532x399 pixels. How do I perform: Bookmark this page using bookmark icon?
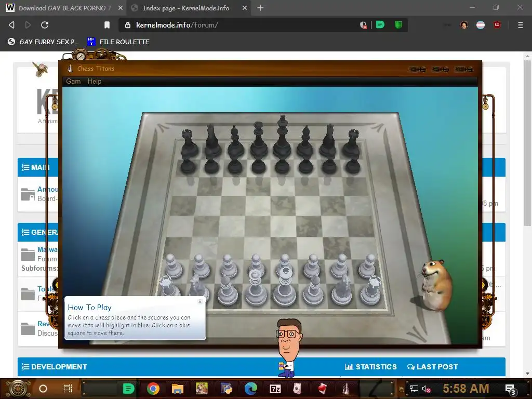click(107, 25)
